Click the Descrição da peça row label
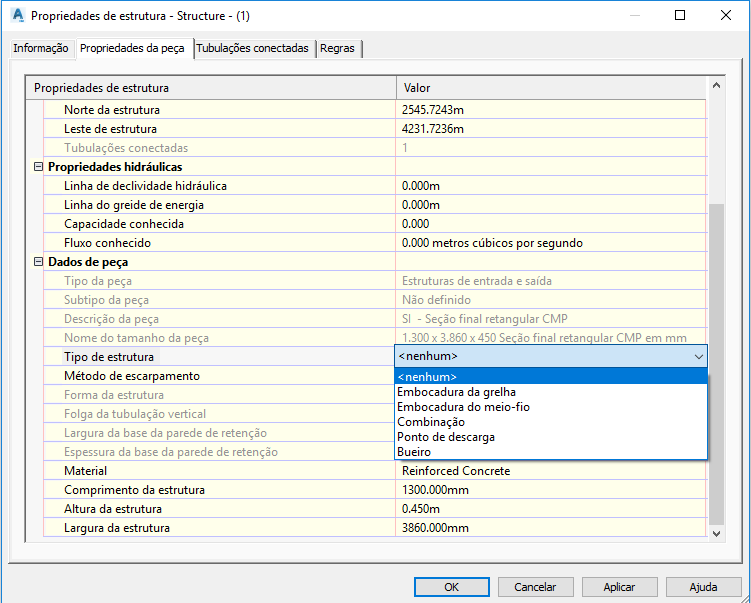Viewport: 751px width, 603px height. pos(111,319)
